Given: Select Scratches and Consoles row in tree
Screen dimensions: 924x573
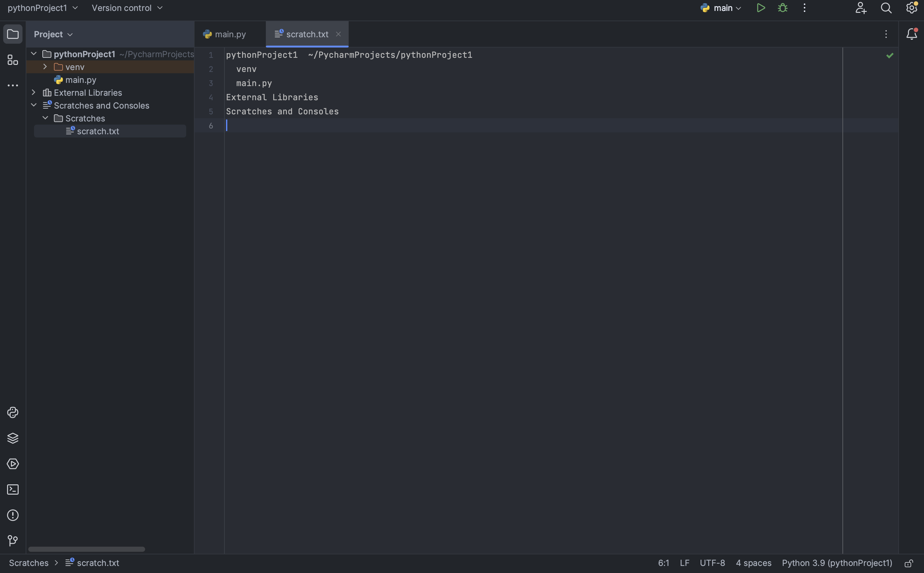Looking at the screenshot, I should [110, 105].
